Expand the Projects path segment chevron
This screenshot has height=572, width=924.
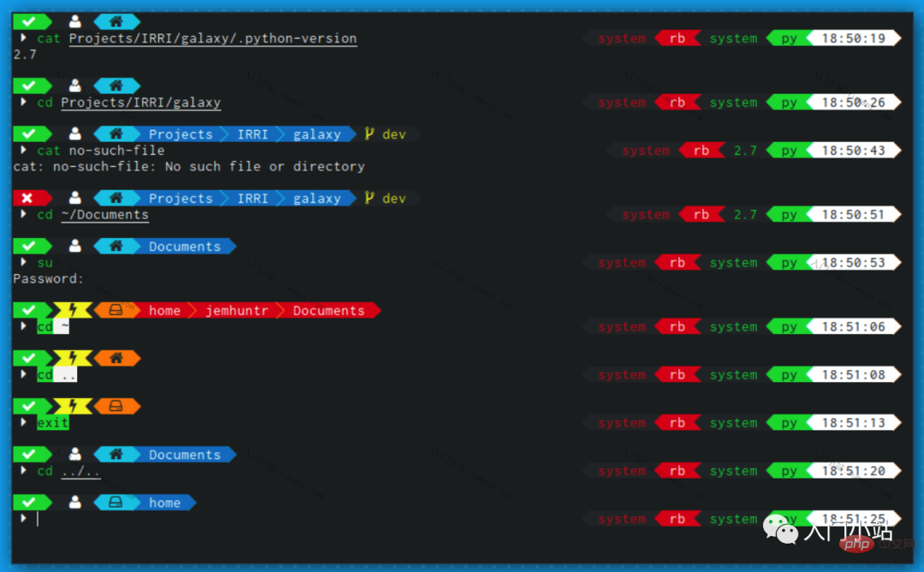pos(181,134)
